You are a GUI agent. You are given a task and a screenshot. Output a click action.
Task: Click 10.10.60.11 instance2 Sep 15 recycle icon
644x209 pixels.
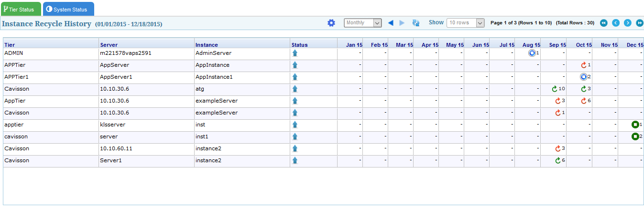(557, 148)
